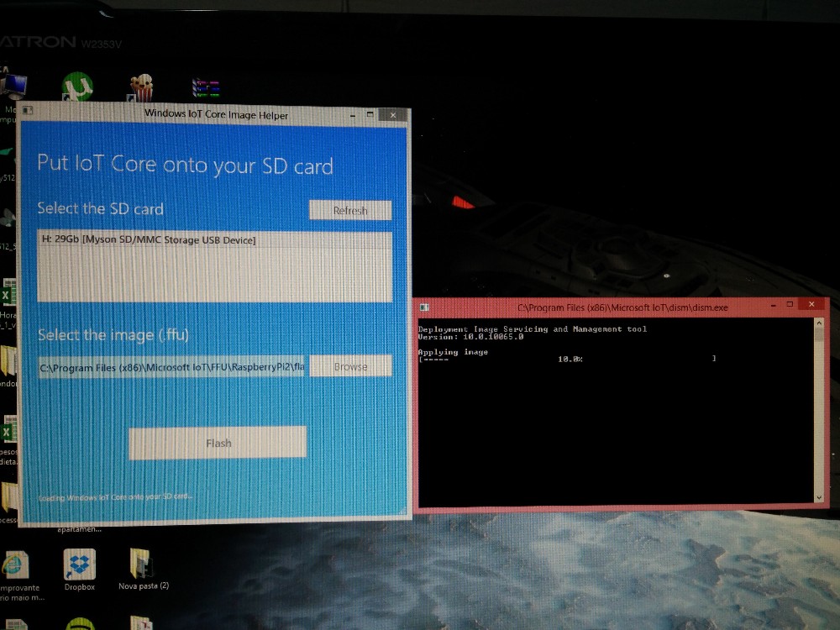Open the Nova pasta (2) folder
Viewport: 840px width, 630px height.
pyautogui.click(x=143, y=569)
